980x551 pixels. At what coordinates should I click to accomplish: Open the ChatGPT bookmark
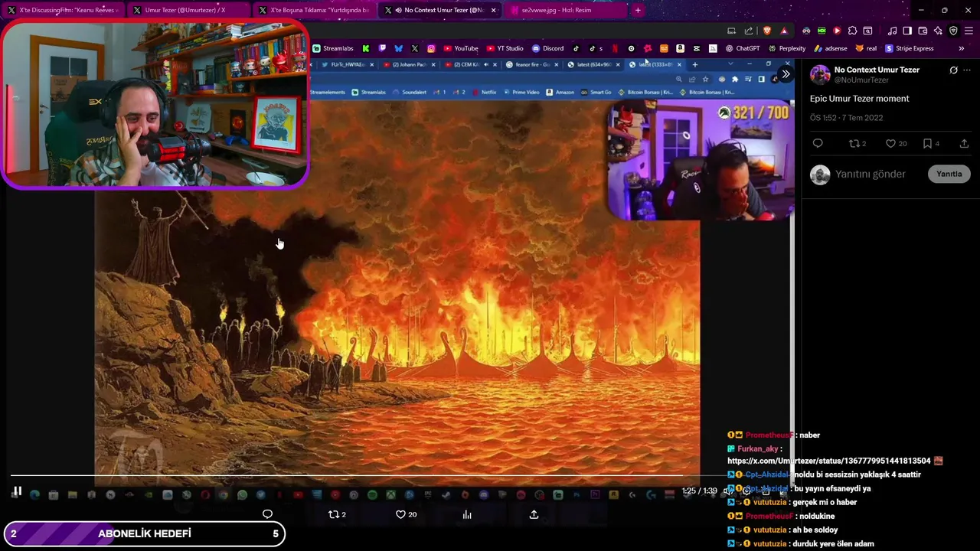click(x=742, y=48)
